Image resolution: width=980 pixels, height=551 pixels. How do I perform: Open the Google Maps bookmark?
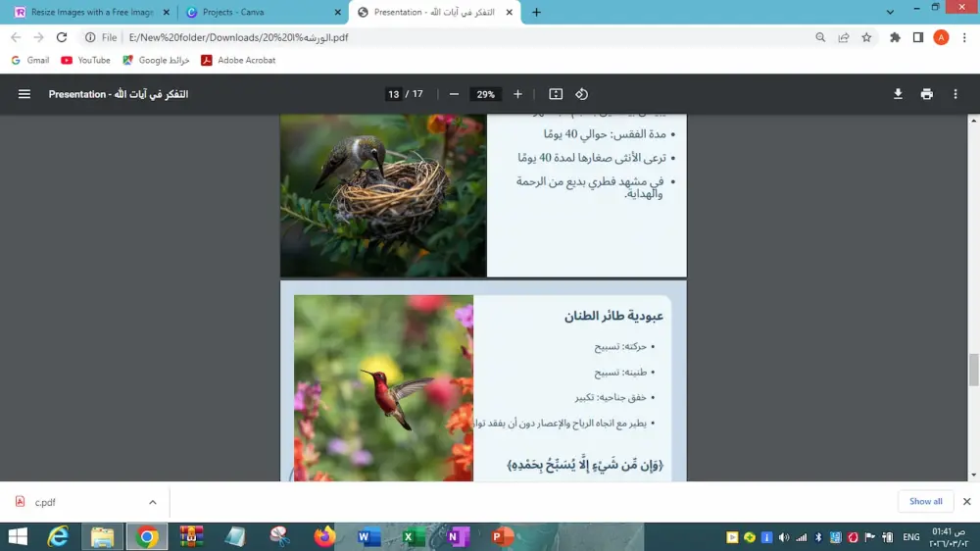coord(156,60)
